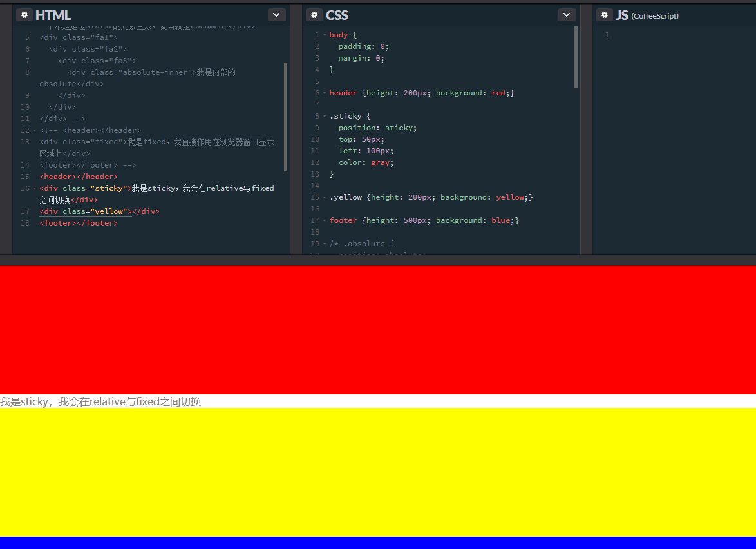Screen dimensions: 756x549
Task: Click the commented footer line 14 in HTML
Action: [x=88, y=165]
